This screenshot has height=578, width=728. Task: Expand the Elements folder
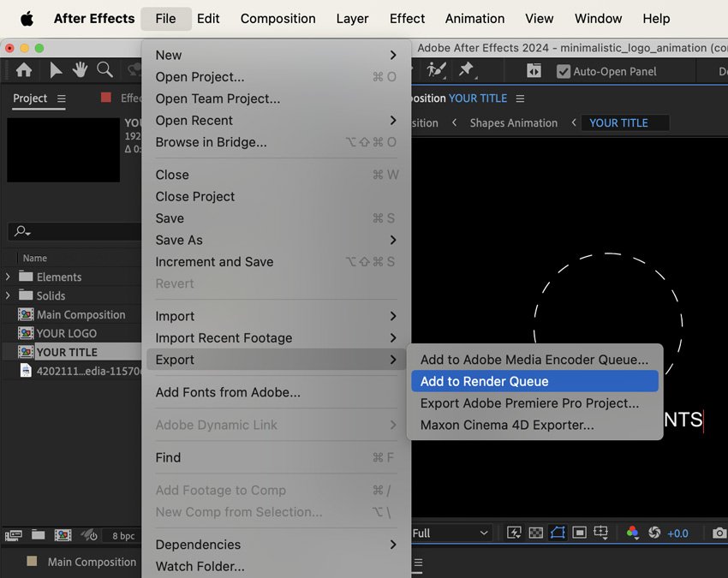8,277
